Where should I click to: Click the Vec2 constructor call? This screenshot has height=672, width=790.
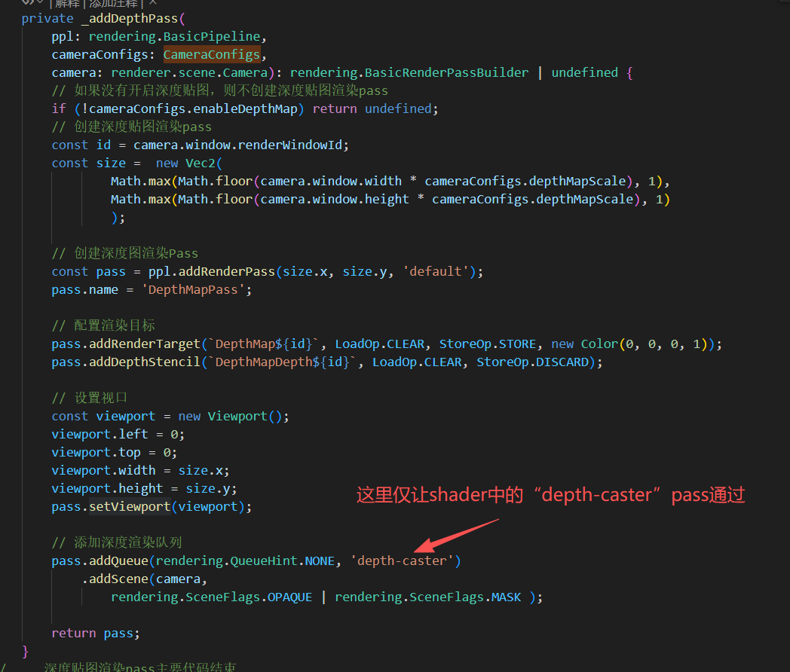point(200,163)
